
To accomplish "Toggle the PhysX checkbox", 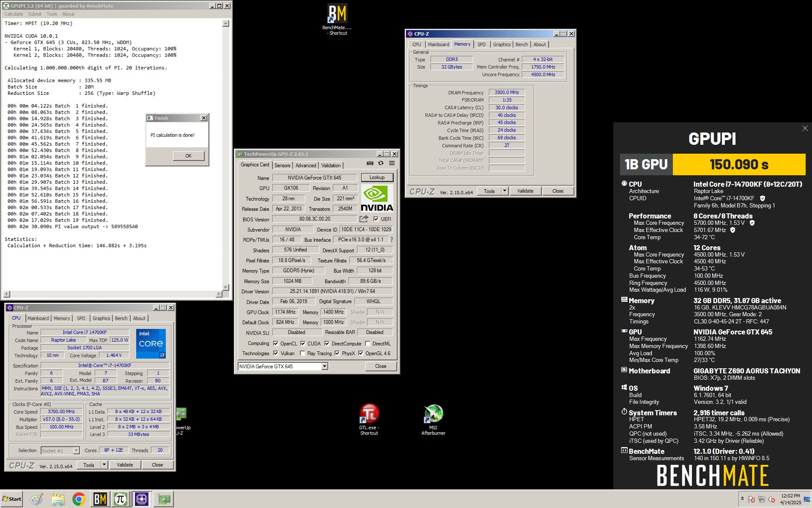I will (337, 353).
